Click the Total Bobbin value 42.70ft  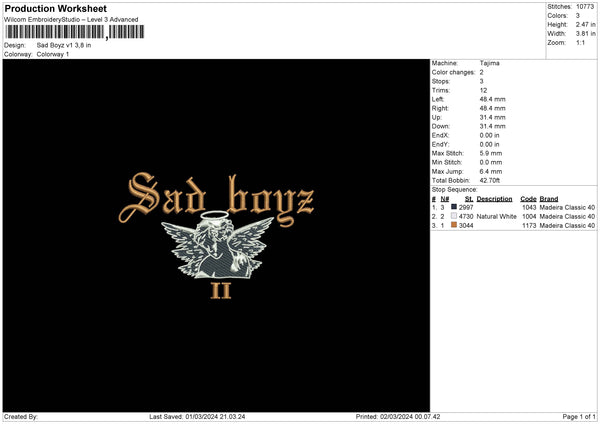(489, 180)
